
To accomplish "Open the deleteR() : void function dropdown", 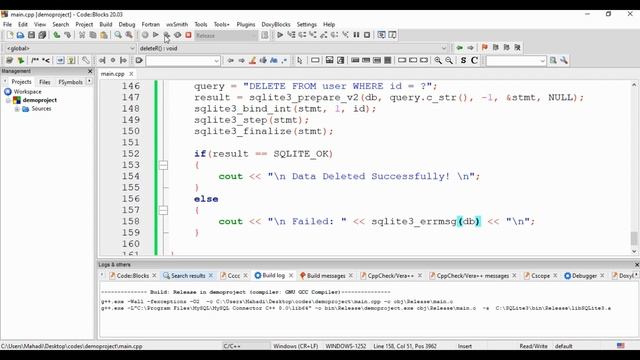I will point(293,48).
